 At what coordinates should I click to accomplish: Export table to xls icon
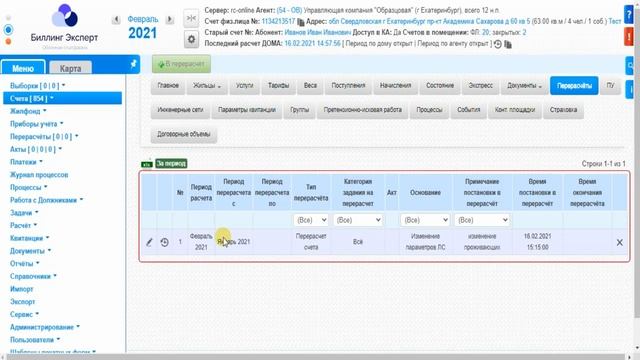pos(147,164)
